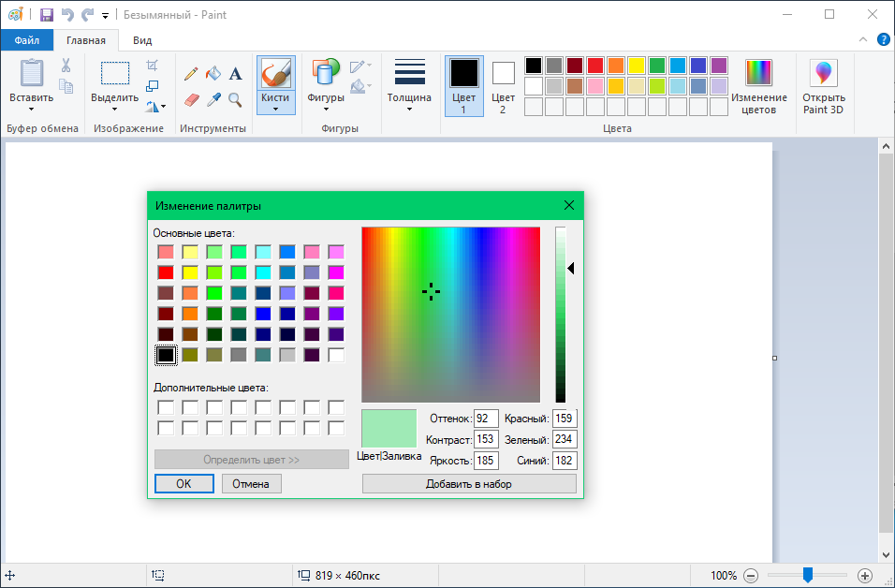Expand the Выделить dropdown arrow

point(115,109)
